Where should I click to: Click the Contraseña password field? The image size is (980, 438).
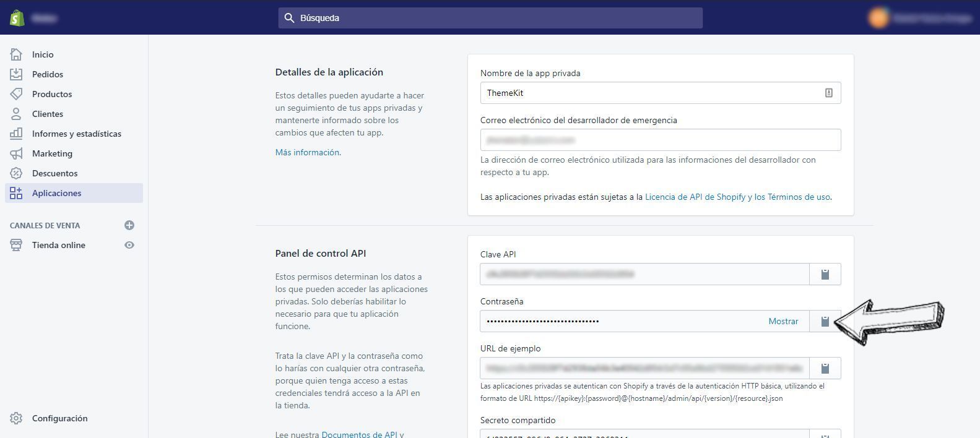[644, 321]
